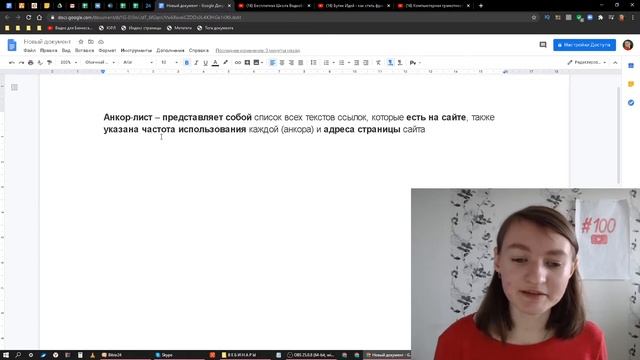Open the Windows Start menu
This screenshot has height=360, width=640.
tap(6, 355)
